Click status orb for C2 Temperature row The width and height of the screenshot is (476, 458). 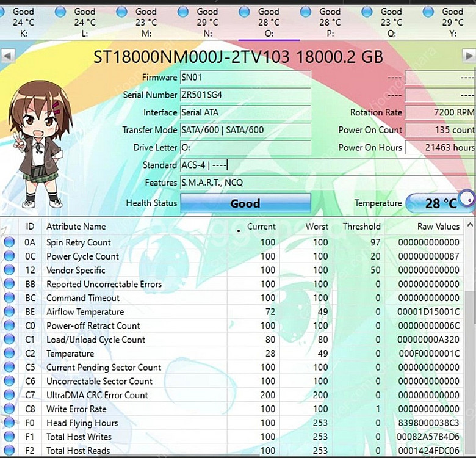pos(9,353)
